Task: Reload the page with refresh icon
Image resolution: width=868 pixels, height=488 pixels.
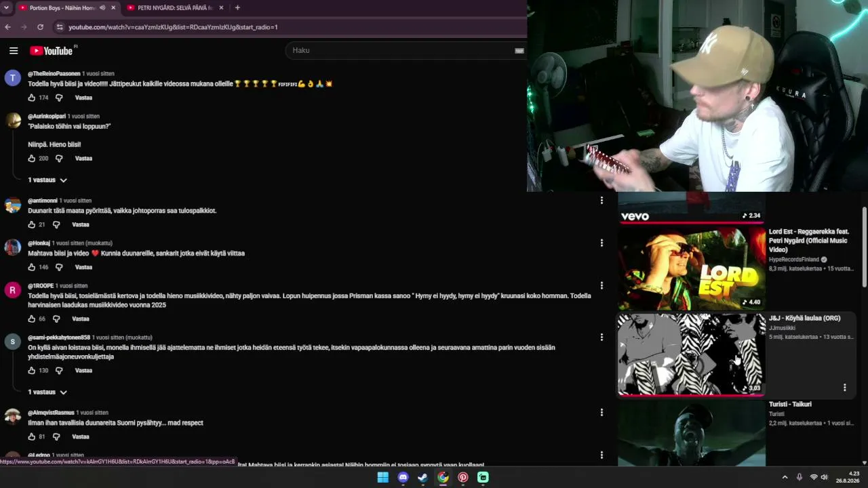Action: pos(40,27)
